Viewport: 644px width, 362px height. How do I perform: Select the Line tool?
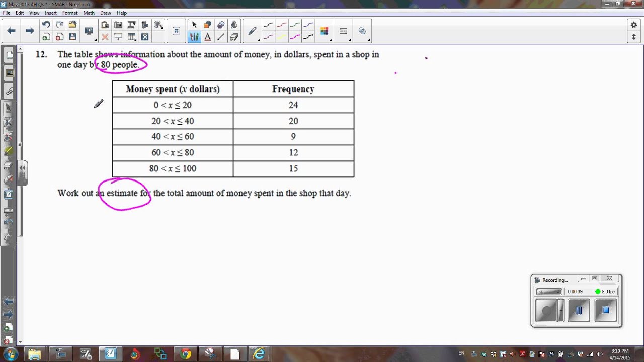pos(220,37)
